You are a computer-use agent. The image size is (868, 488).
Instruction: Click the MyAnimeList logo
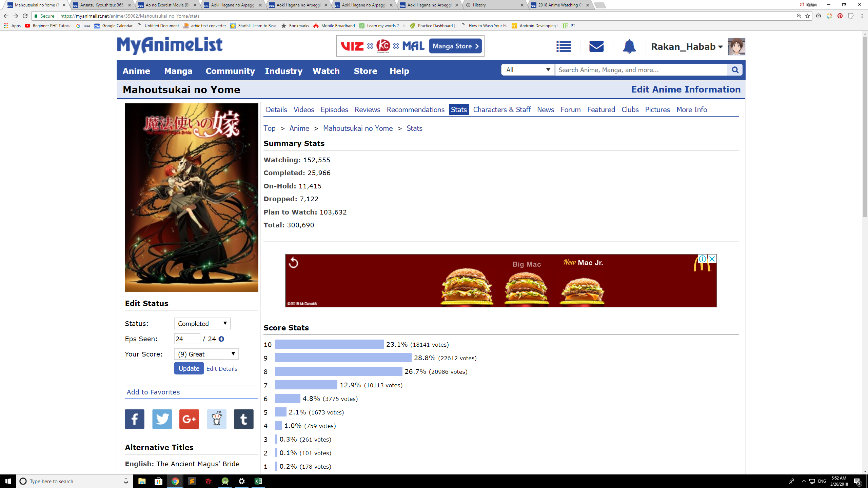(170, 46)
